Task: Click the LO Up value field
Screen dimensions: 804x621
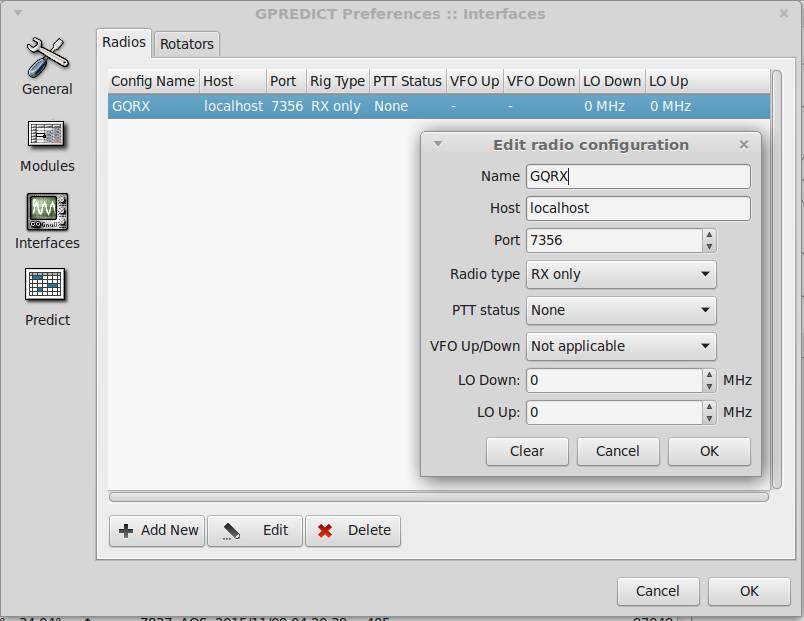Action: 614,412
